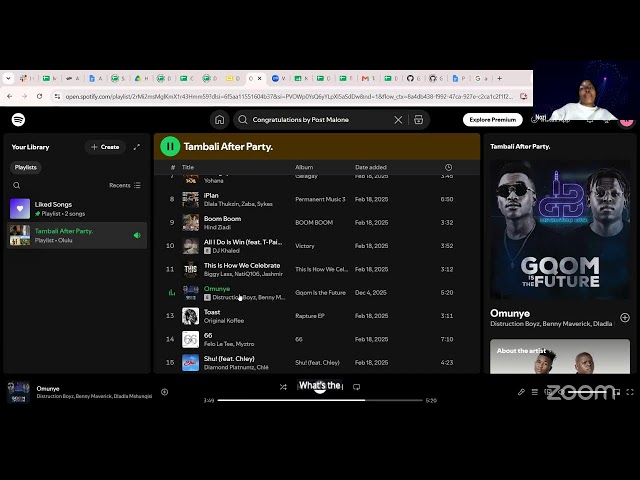The width and height of the screenshot is (640, 480).
Task: Open album Permanent Music 3
Action: (x=320, y=199)
